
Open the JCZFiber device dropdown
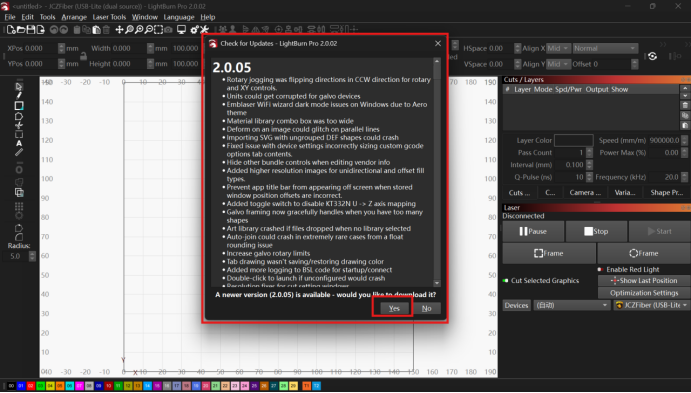coord(651,305)
